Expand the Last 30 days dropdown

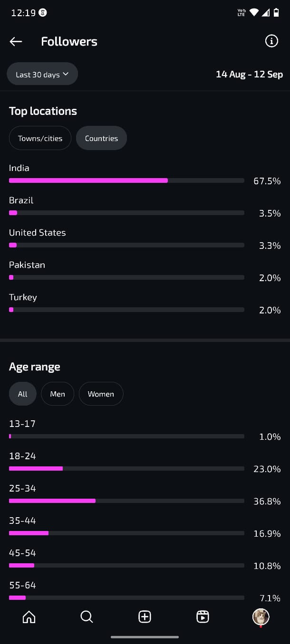click(42, 74)
